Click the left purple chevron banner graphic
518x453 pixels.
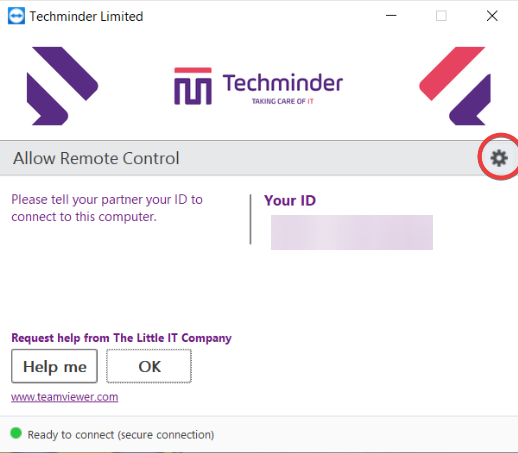pyautogui.click(x=62, y=86)
